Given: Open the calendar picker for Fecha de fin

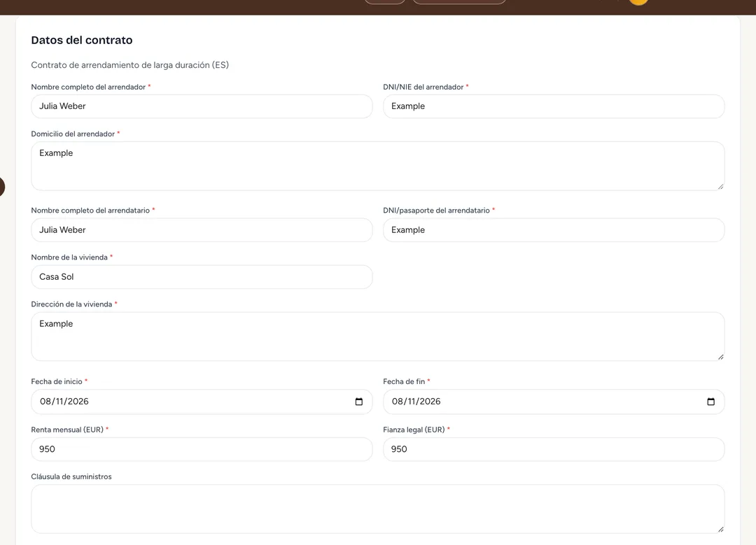Looking at the screenshot, I should pos(710,402).
